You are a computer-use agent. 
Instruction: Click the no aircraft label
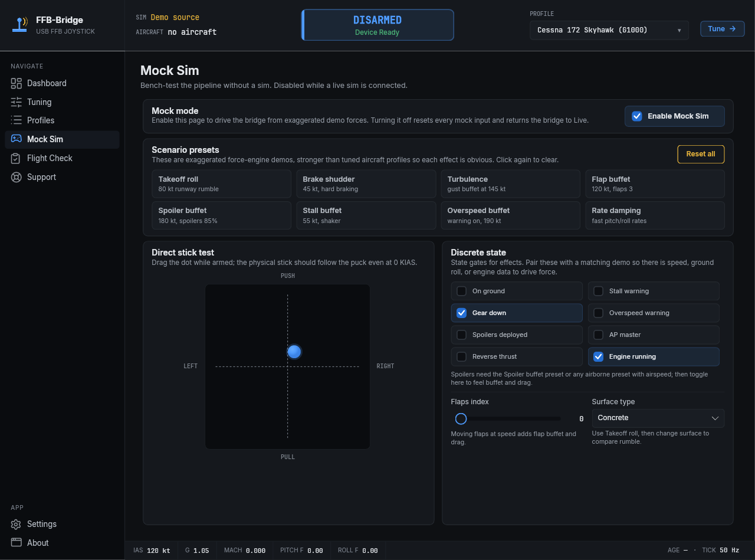(192, 32)
